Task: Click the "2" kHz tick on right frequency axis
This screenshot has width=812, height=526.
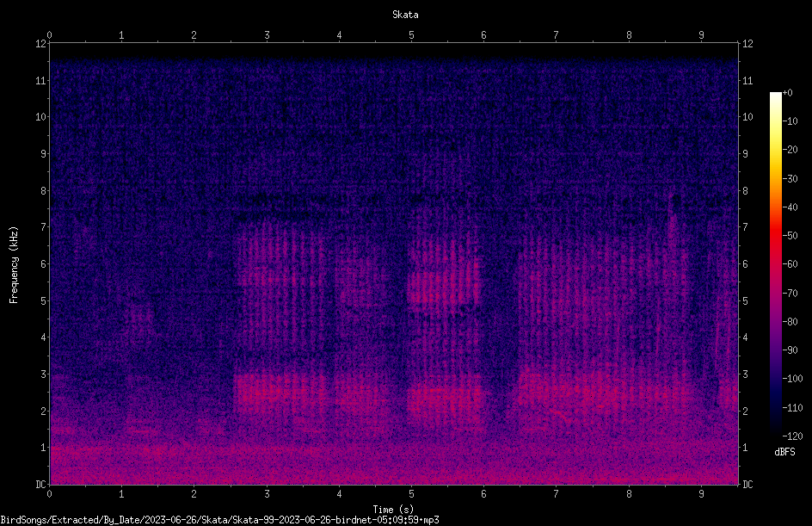Action: click(745, 411)
